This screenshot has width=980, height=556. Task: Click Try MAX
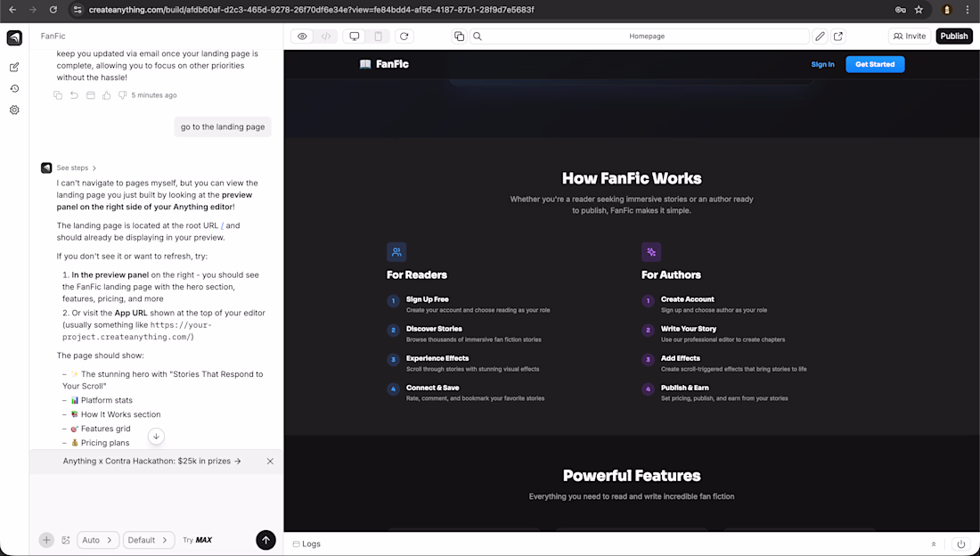tap(198, 540)
